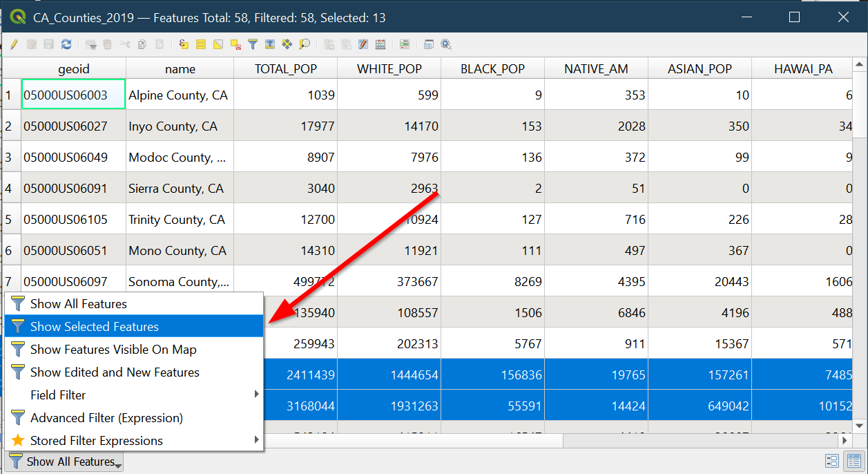Switch to table view button

click(x=853, y=461)
